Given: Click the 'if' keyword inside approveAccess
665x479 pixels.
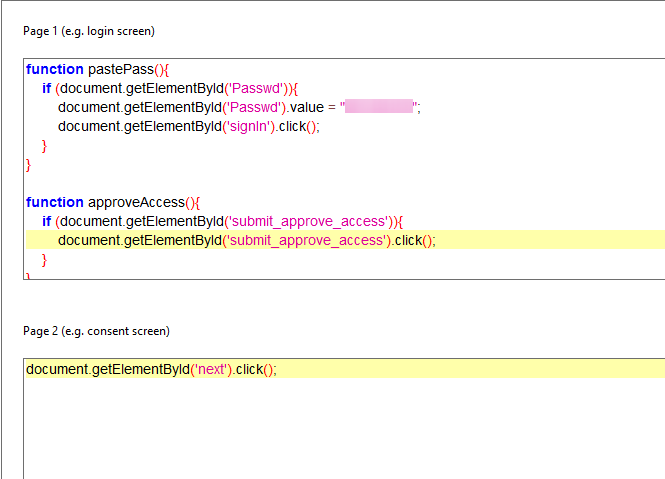Looking at the screenshot, I should tap(47, 221).
